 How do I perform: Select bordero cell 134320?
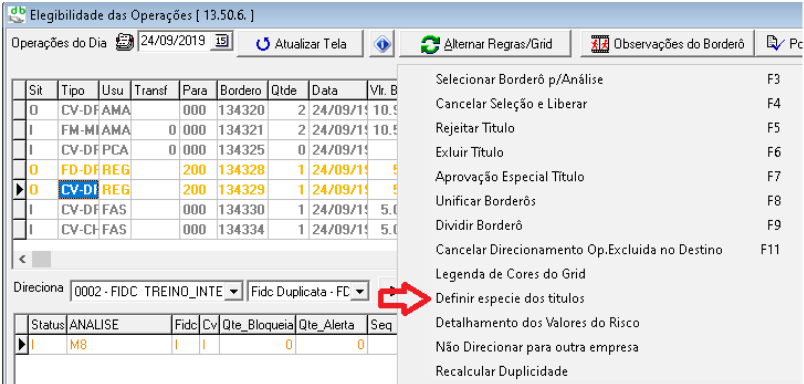pyautogui.click(x=242, y=110)
